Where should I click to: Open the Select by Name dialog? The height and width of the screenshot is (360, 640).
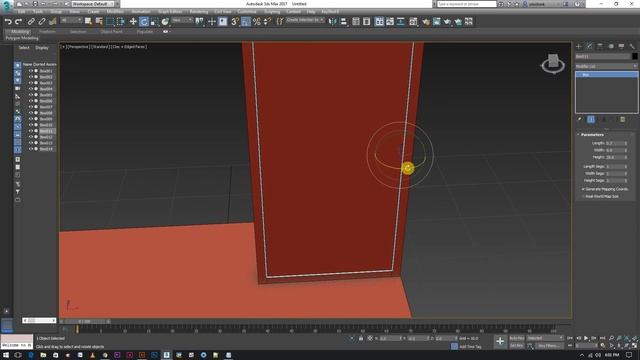tap(99, 22)
